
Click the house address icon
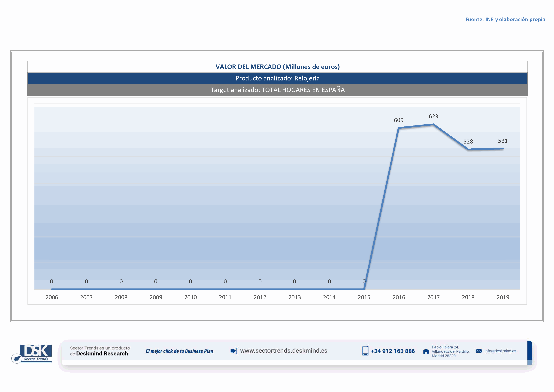click(426, 351)
